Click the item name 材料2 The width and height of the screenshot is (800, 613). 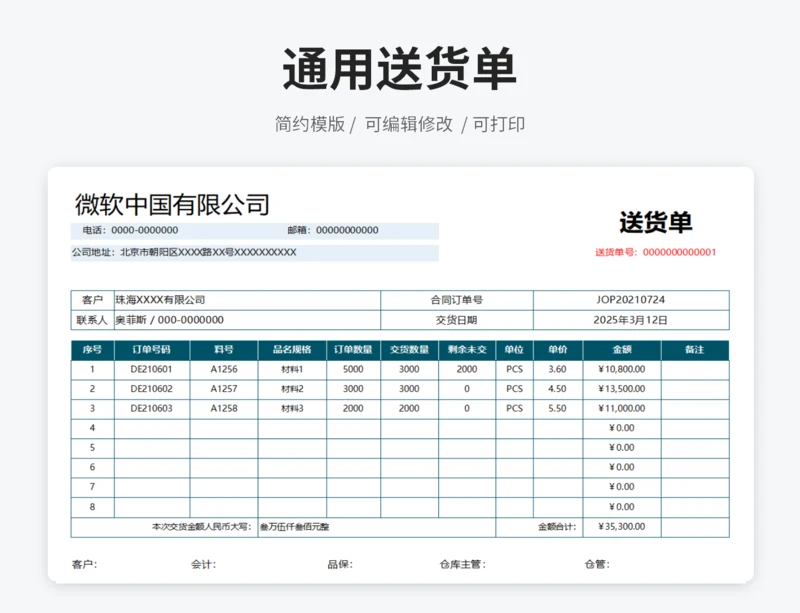[x=292, y=389]
